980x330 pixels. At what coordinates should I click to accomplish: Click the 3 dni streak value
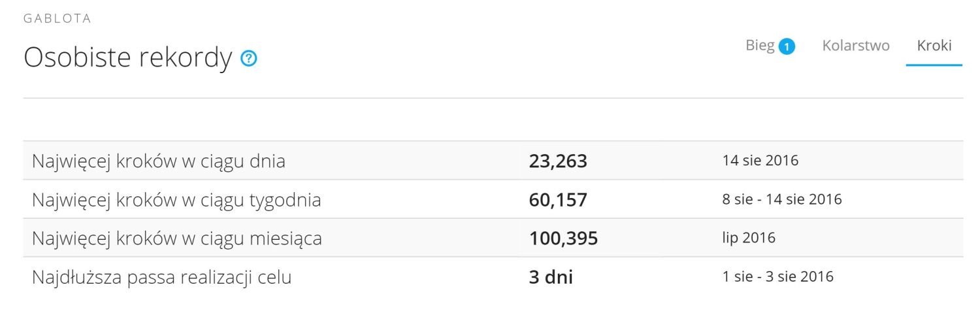coord(551,277)
